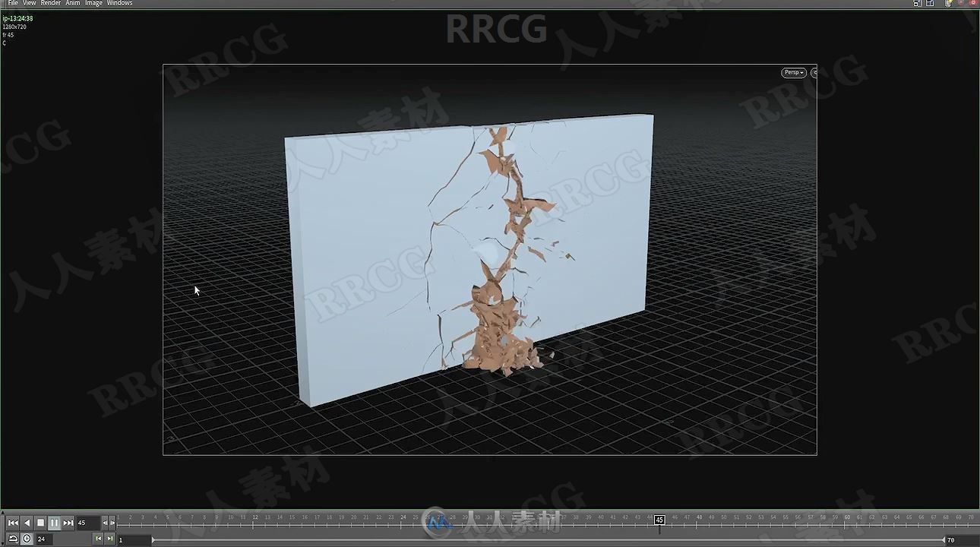
Task: Jump to the last frame
Action: 68,523
